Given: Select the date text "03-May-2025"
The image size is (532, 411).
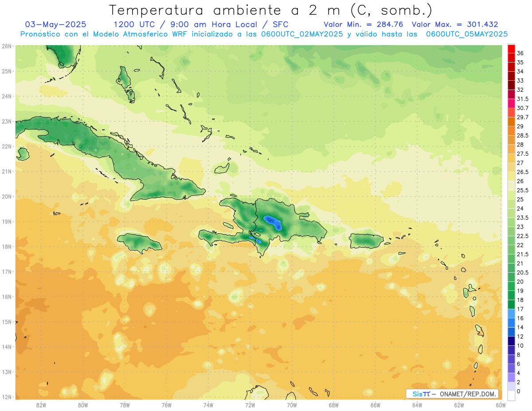Looking at the screenshot, I should click(x=56, y=24).
